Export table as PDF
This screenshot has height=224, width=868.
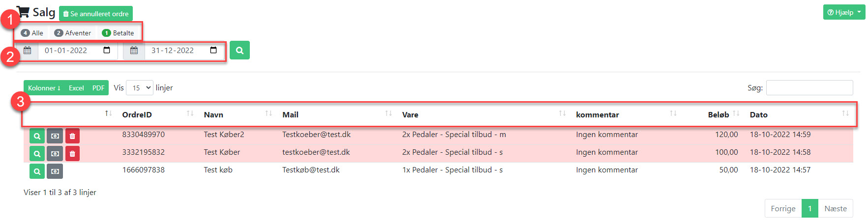pos(98,88)
